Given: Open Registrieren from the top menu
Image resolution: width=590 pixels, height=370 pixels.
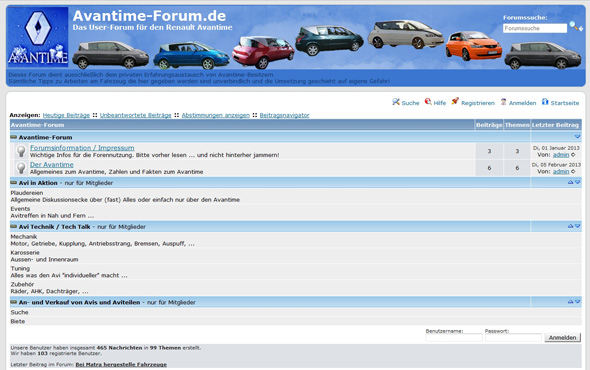Looking at the screenshot, I should tap(478, 103).
